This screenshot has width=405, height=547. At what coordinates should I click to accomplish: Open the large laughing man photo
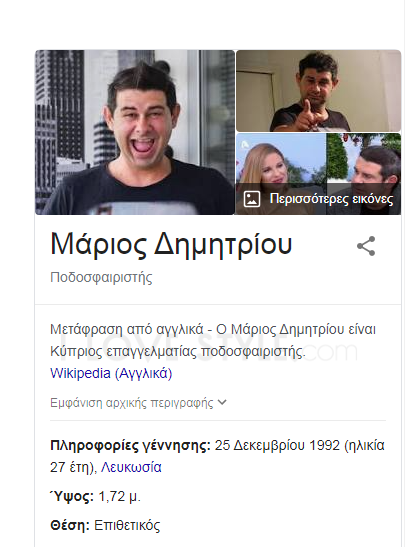click(135, 132)
